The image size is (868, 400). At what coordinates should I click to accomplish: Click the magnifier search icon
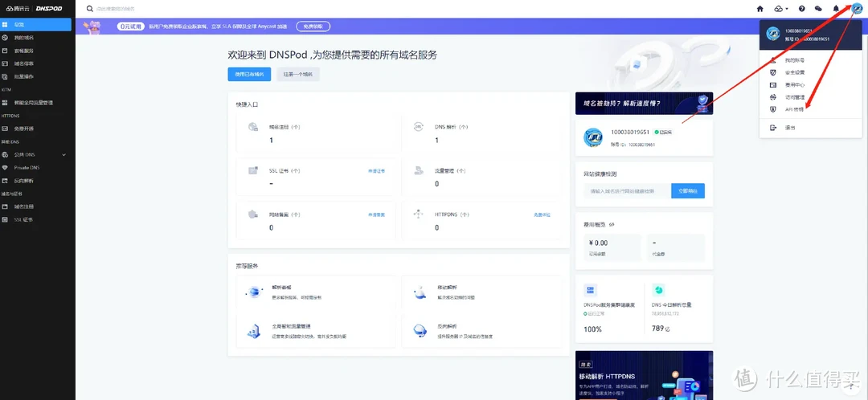(x=90, y=9)
